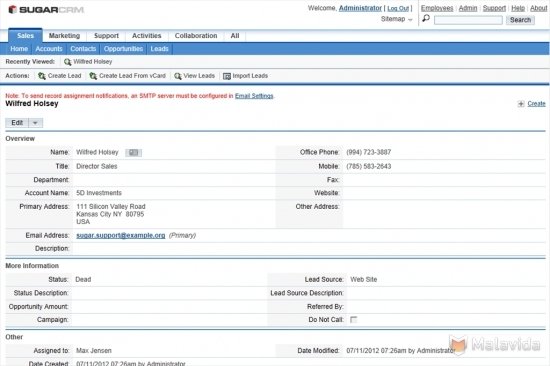The width and height of the screenshot is (550, 366).
Task: Open the Help link
Action: pos(518,8)
